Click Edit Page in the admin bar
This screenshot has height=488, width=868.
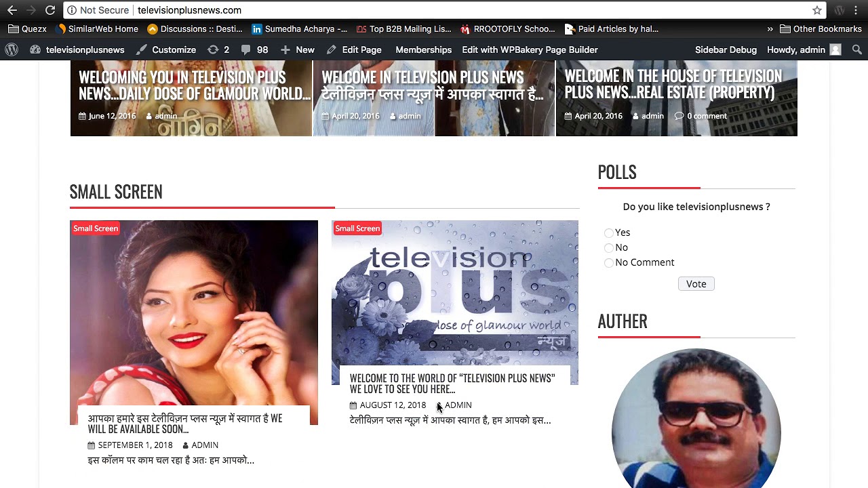(x=354, y=49)
